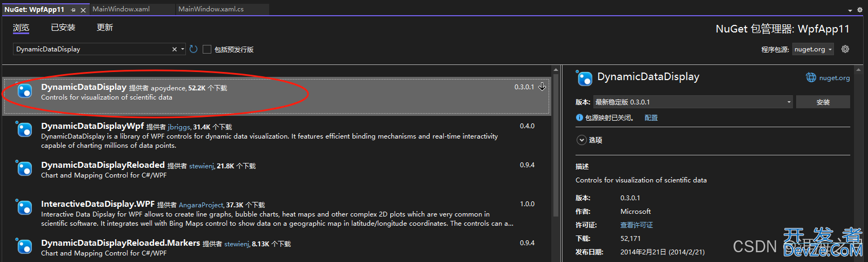Open stewienj link on Reloaded.Markers row
868x262 pixels.
237,244
